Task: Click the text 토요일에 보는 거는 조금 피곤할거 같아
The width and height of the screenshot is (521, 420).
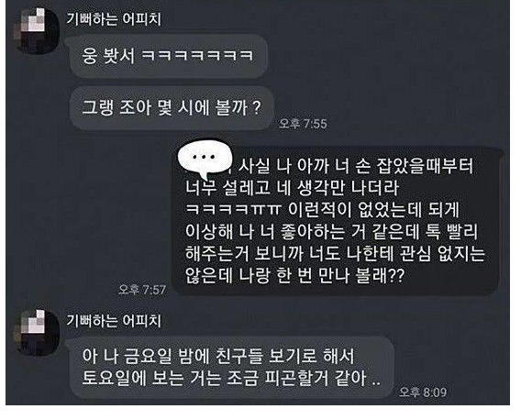Action: tap(224, 378)
